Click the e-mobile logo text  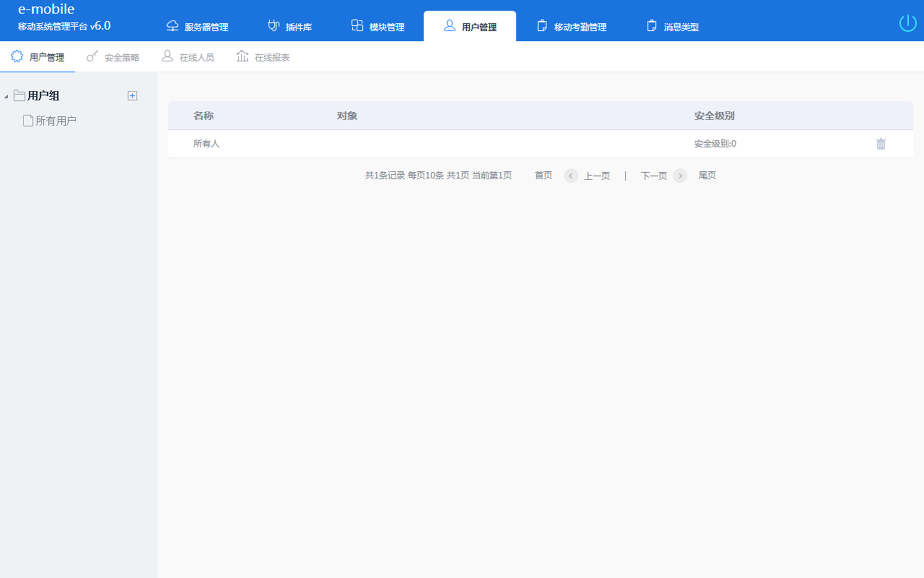(x=46, y=9)
